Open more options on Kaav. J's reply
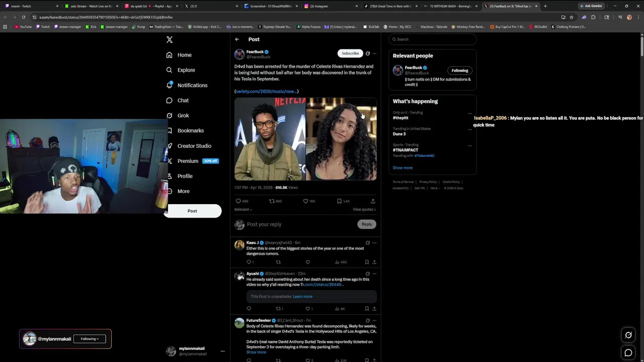644x362 pixels. pos(374,243)
